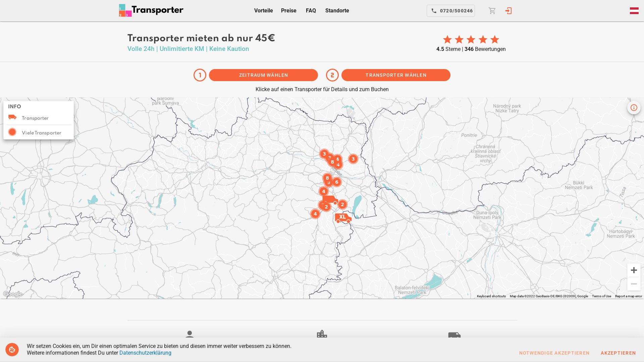This screenshot has height=362, width=644.
Task: Zoom out the map with minus
Action: (634, 284)
